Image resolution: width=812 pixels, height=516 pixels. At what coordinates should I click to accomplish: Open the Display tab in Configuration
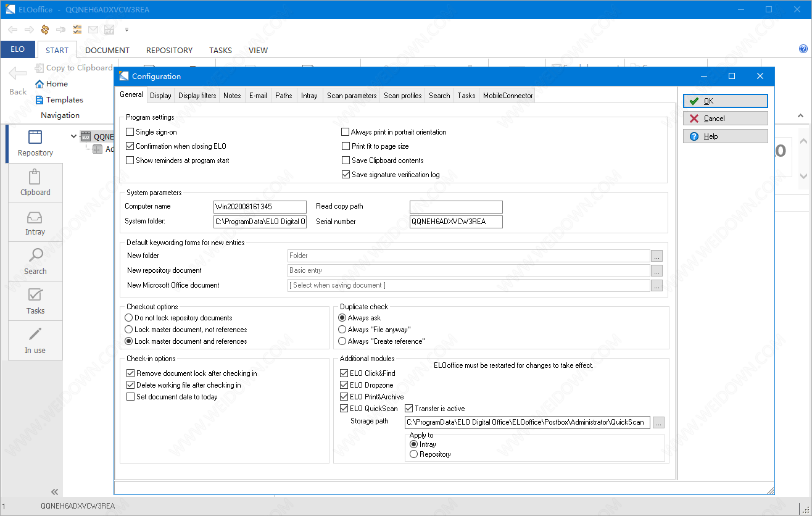(x=160, y=96)
